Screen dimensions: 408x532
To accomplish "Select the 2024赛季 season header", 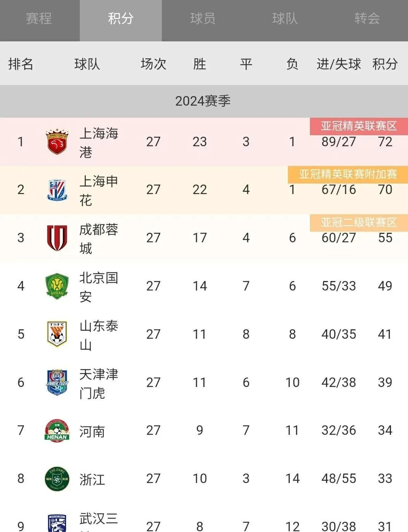I will click(x=203, y=101).
